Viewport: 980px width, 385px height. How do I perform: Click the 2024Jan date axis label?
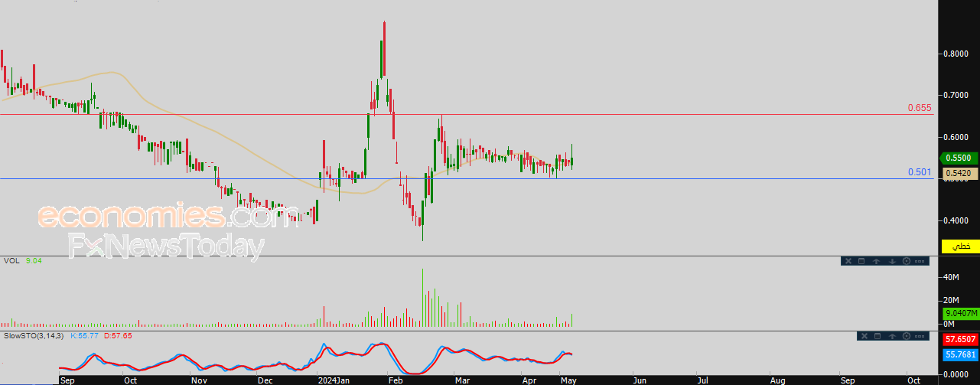click(334, 380)
